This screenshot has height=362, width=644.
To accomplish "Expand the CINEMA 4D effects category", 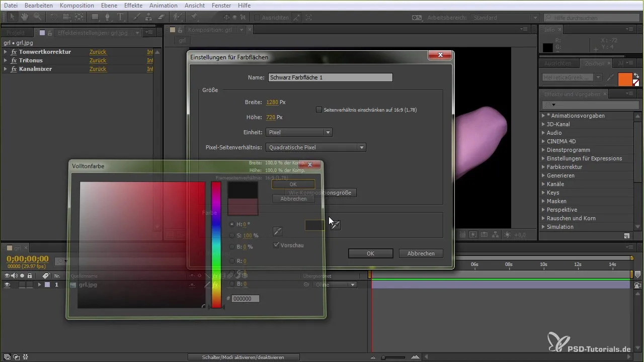I will 543,141.
